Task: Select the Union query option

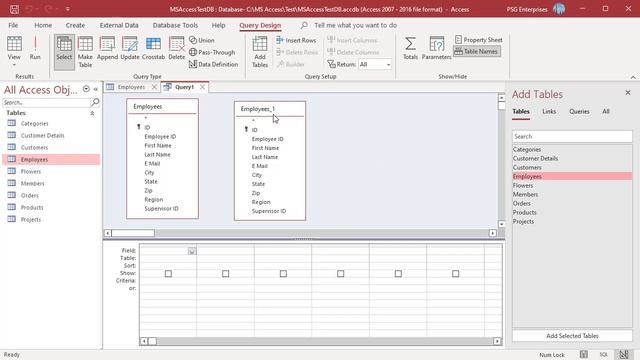Action: [202, 40]
